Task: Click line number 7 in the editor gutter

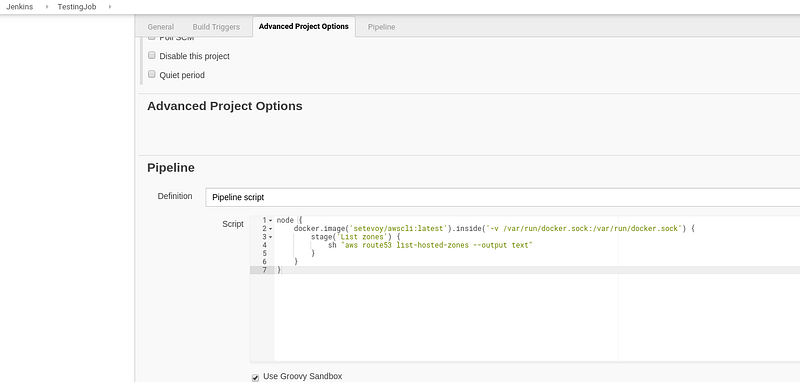Action: tap(264, 270)
